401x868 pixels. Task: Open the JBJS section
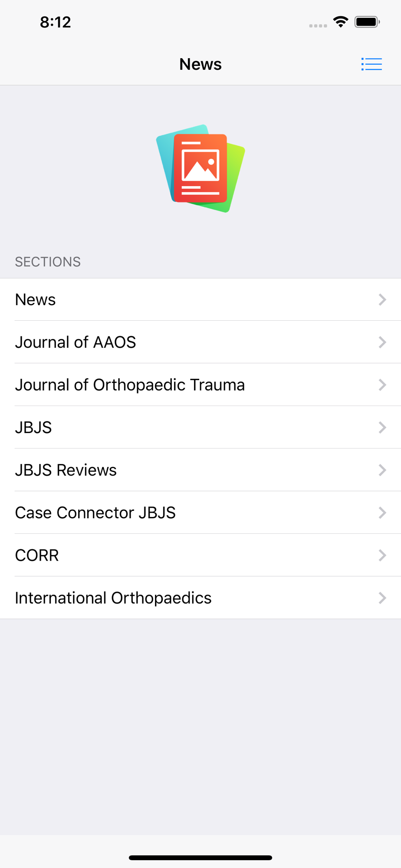coord(200,427)
